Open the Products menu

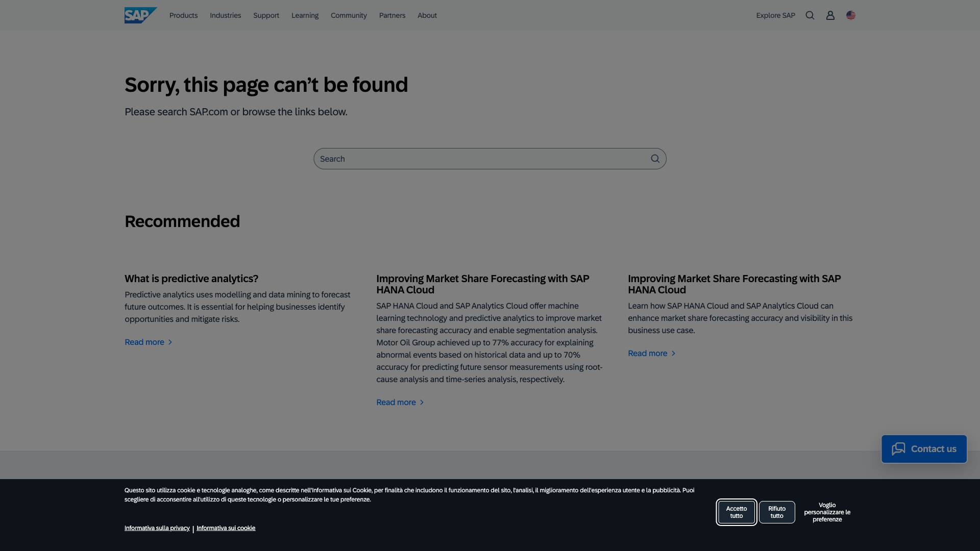click(183, 15)
